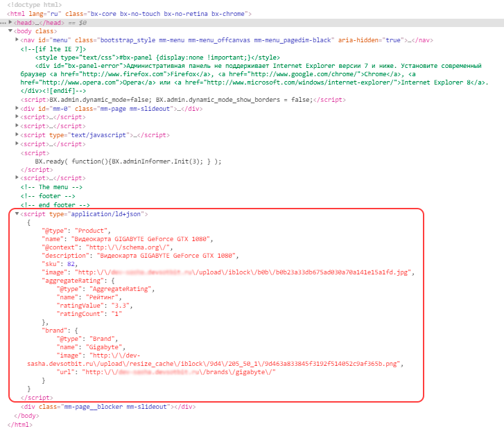Expand the nav id="menu" node
This screenshot has height=431, width=504.
[x=17, y=39]
